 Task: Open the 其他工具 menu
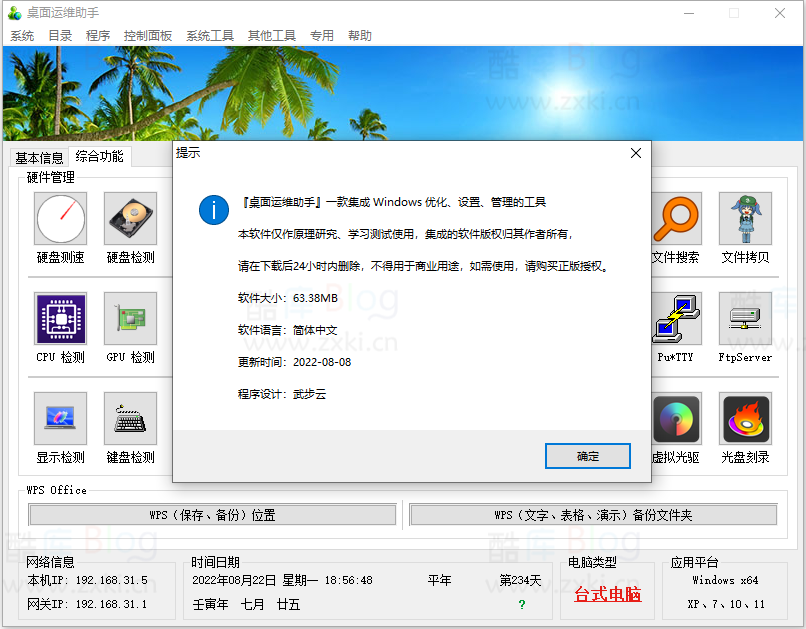pos(270,35)
